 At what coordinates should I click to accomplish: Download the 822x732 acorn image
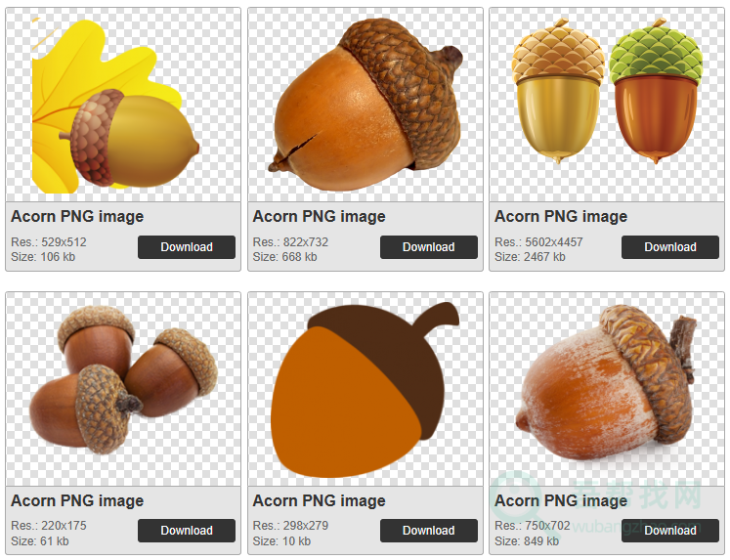click(428, 247)
